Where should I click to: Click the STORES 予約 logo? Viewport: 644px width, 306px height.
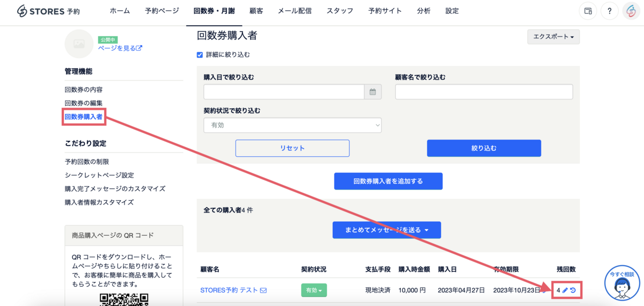click(49, 11)
